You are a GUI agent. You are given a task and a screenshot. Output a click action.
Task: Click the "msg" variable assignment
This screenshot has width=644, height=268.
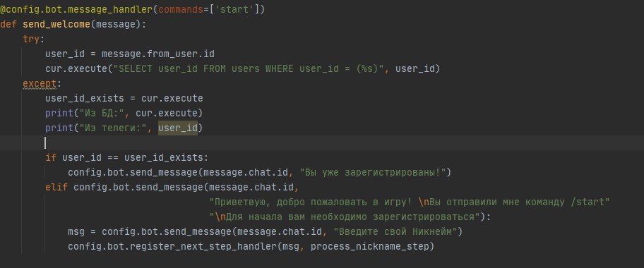click(x=76, y=231)
